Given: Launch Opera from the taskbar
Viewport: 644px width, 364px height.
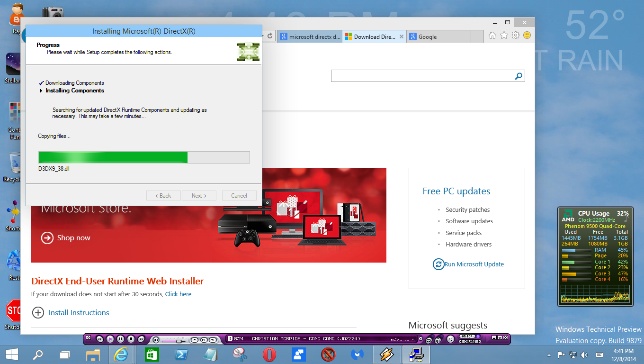Looking at the screenshot, I should click(x=269, y=355).
